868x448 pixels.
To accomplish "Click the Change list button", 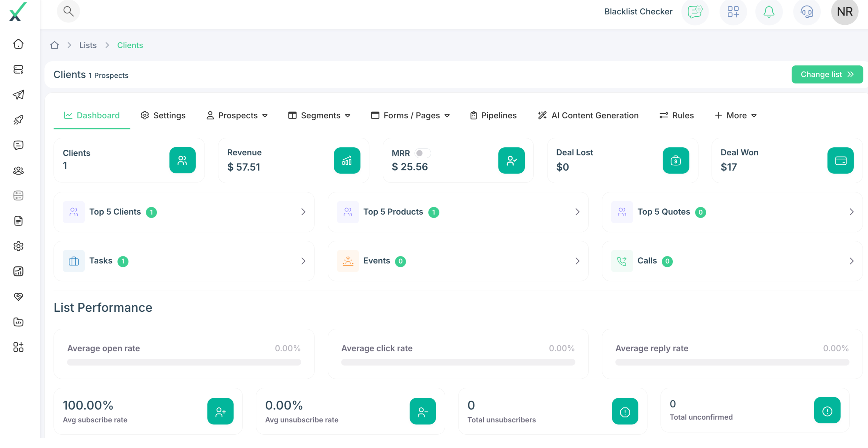I will coord(827,74).
